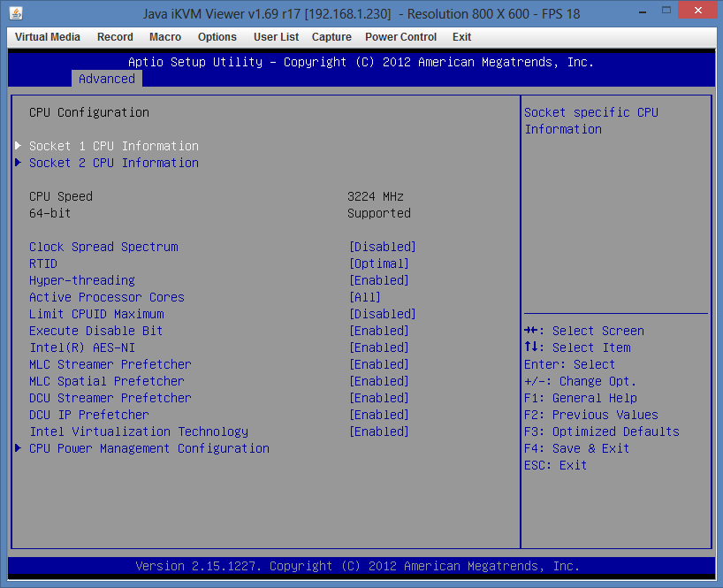Expand Socket 1 CPU Information
723x588 pixels.
tap(113, 146)
